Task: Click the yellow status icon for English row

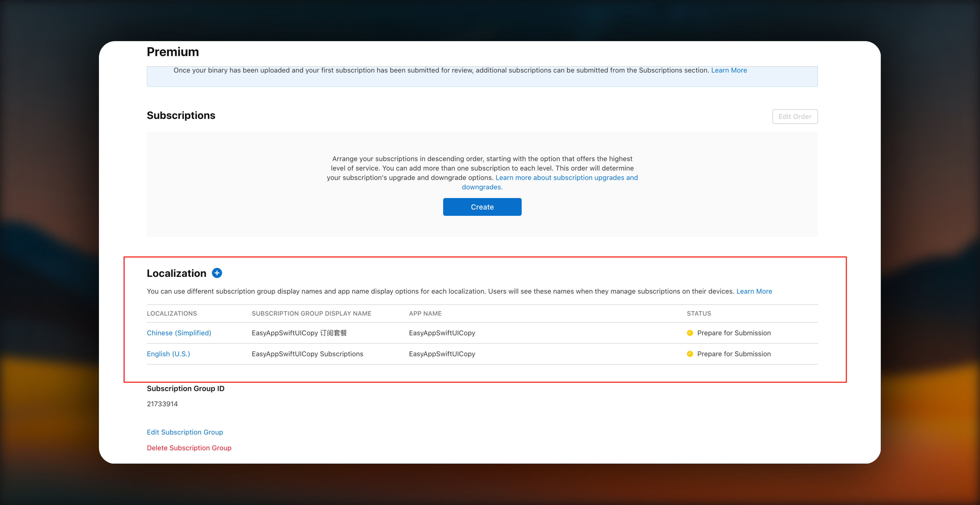Action: tap(690, 354)
